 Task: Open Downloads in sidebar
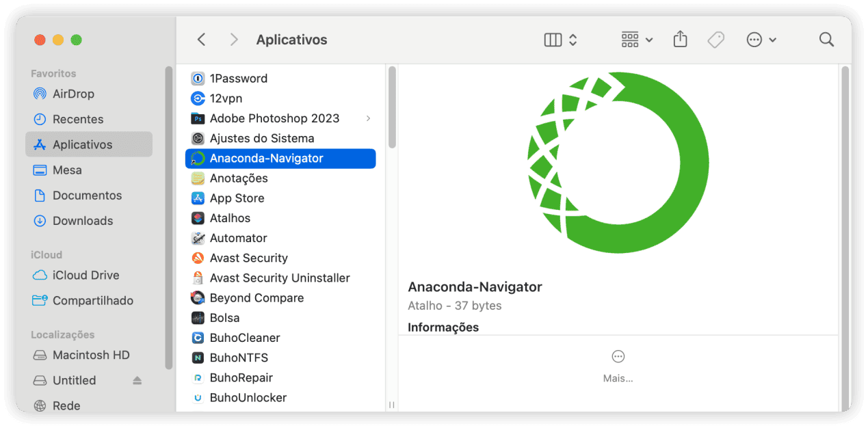pyautogui.click(x=89, y=220)
